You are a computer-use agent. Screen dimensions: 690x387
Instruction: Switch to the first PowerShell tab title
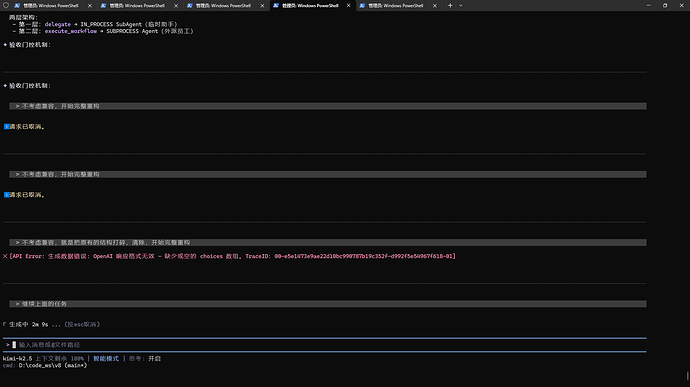[51, 6]
